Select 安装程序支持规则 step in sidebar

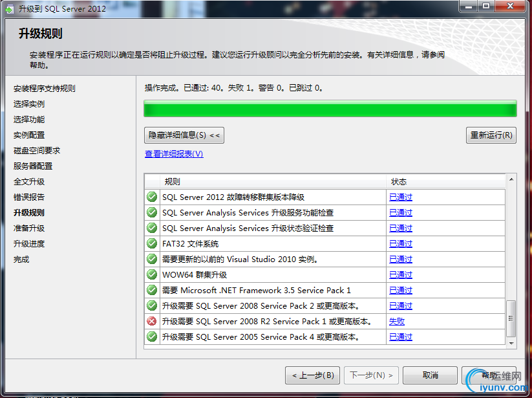coord(45,89)
